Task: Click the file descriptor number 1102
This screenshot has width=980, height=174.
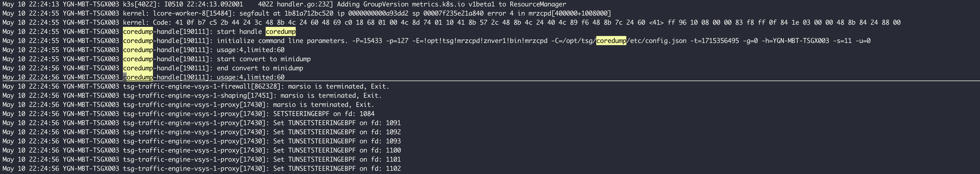Action: coord(393,169)
